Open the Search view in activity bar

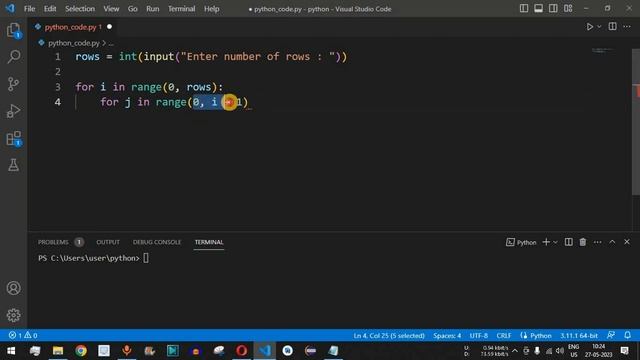click(13, 57)
